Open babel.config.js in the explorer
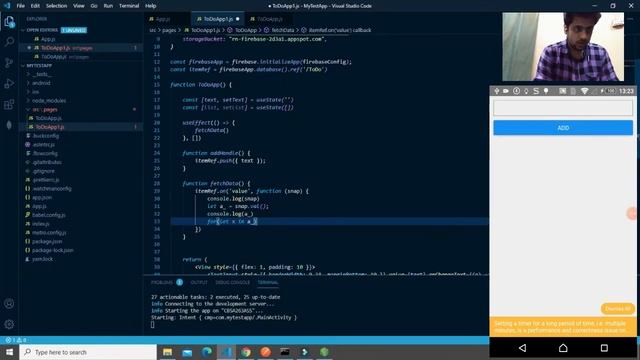640x360 pixels. [49, 215]
